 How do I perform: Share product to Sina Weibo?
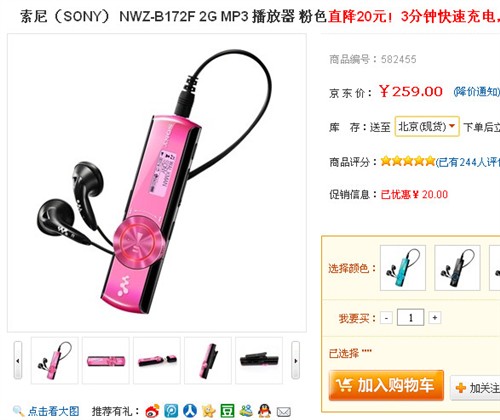152,411
